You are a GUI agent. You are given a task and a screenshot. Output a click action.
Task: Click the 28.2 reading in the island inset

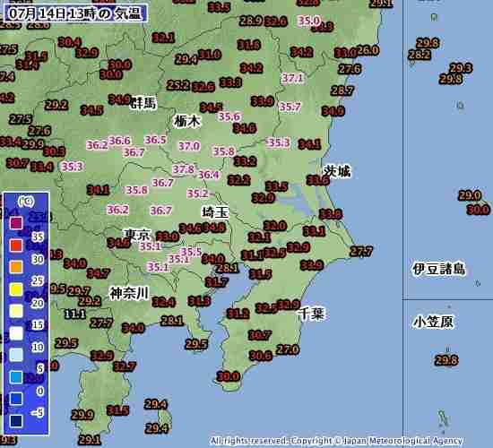click(419, 55)
